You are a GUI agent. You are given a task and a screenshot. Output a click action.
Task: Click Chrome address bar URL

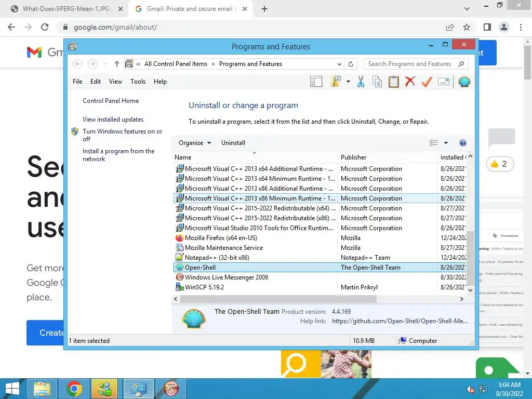(x=115, y=27)
